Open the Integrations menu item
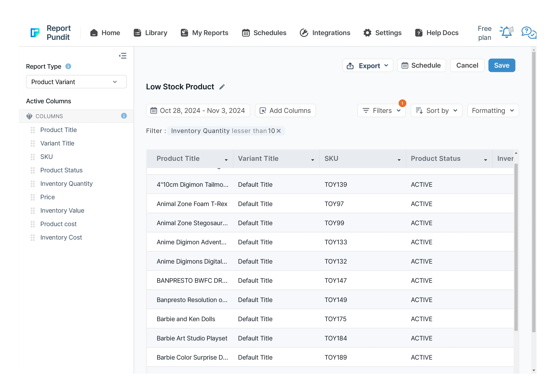This screenshot has height=392, width=555. (325, 33)
